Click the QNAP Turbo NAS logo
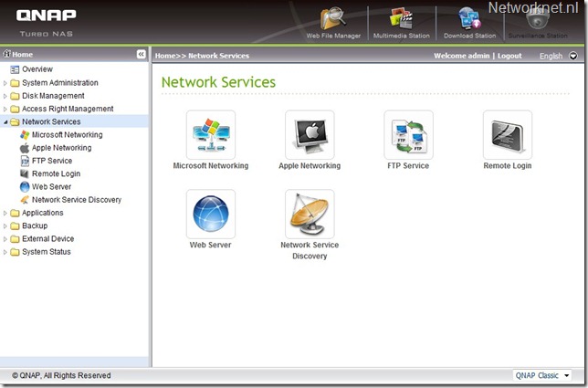 point(47,23)
